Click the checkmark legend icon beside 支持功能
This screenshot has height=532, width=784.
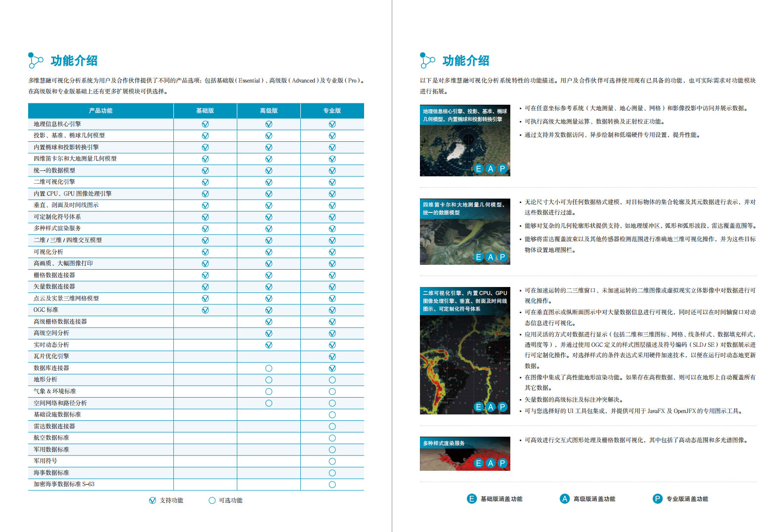(x=153, y=500)
